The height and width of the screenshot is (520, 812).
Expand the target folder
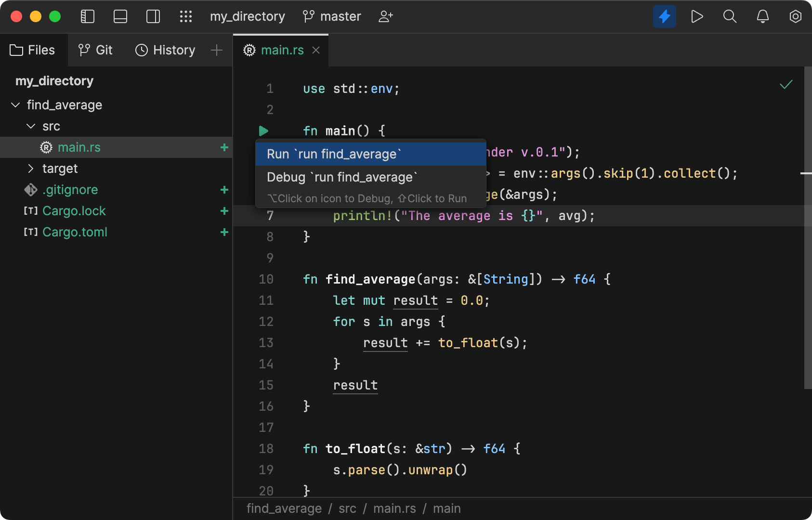pos(31,168)
